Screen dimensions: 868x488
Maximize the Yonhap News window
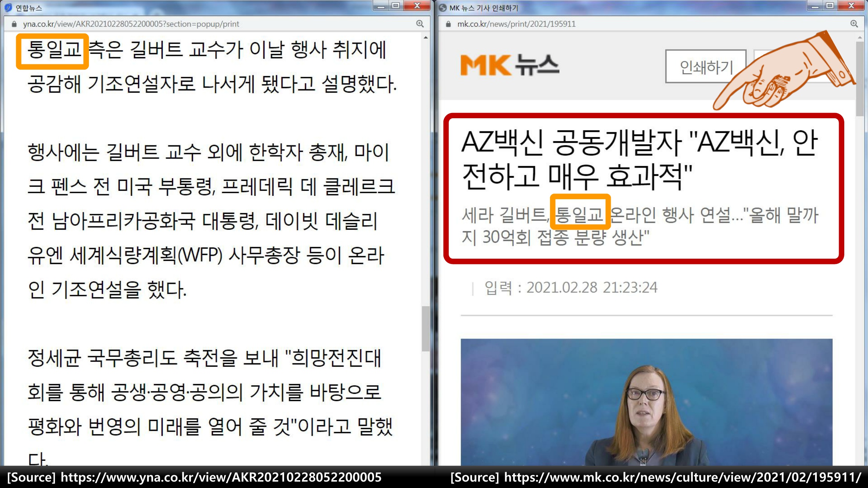(396, 6)
